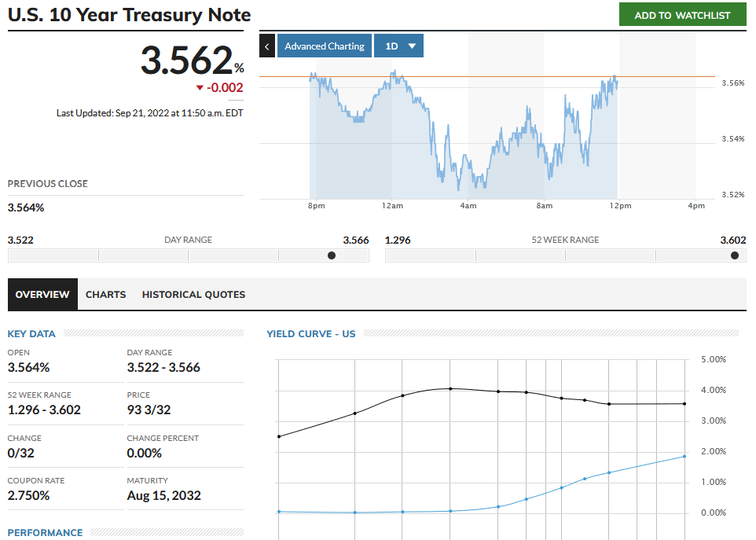Viewport: 756px width, 540px height.
Task: Click the 52 week low value 1.296
Action: coord(398,240)
